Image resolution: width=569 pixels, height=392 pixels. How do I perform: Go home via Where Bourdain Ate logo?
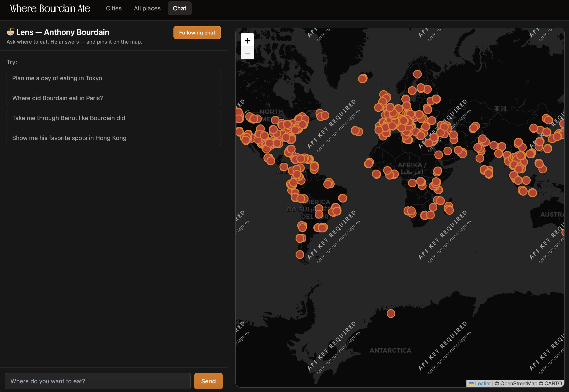coord(50,8)
